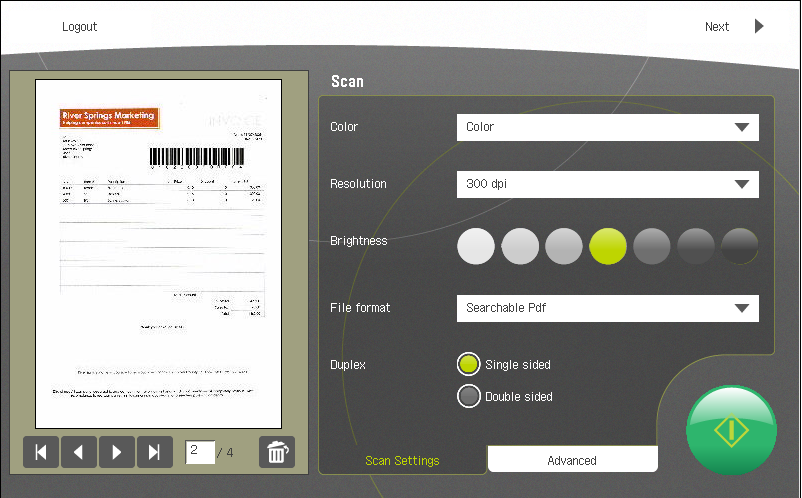The height and width of the screenshot is (498, 802).
Task: Open the Color mode dropdown
Action: [x=607, y=127]
